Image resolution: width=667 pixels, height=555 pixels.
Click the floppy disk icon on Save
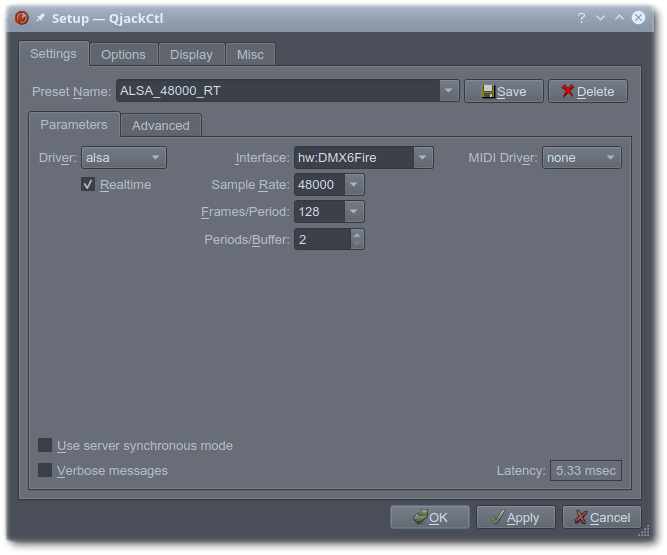pyautogui.click(x=488, y=91)
